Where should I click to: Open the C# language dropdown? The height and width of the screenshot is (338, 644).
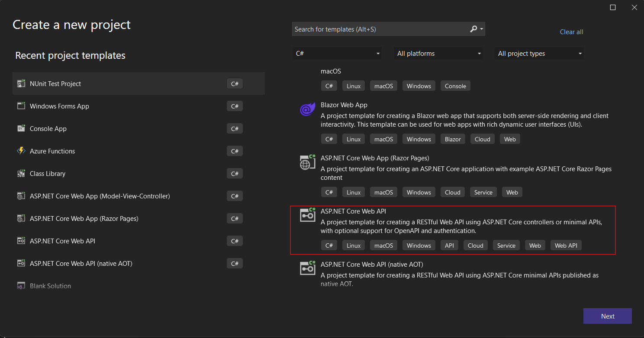[337, 53]
